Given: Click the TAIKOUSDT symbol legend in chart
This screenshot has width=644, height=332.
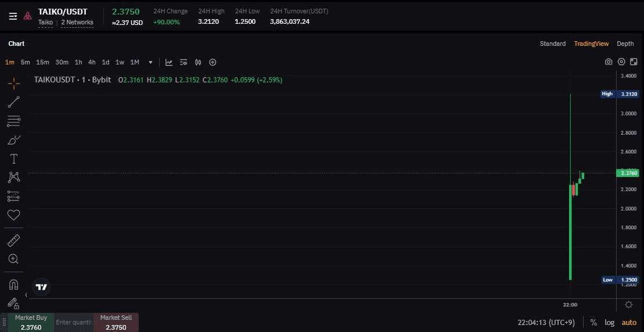Looking at the screenshot, I should [73, 80].
